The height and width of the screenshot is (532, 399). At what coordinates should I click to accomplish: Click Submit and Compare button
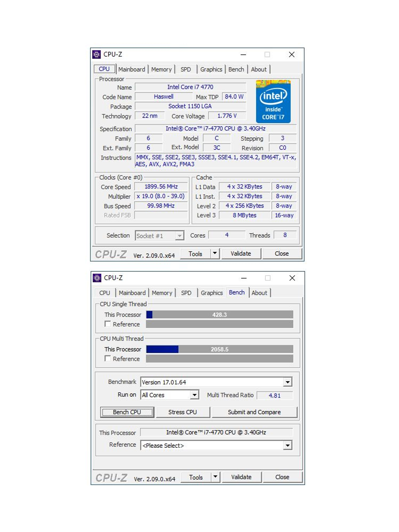tap(254, 412)
